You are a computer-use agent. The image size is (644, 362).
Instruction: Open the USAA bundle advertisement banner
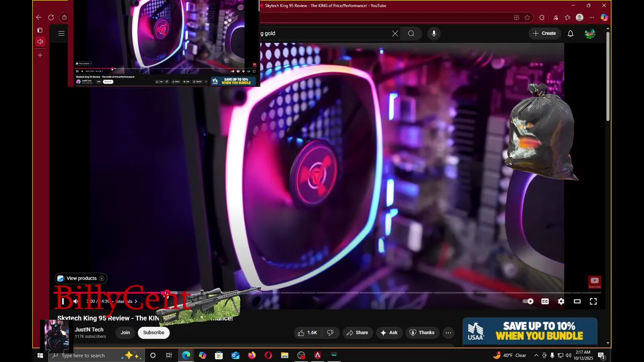pos(530,331)
